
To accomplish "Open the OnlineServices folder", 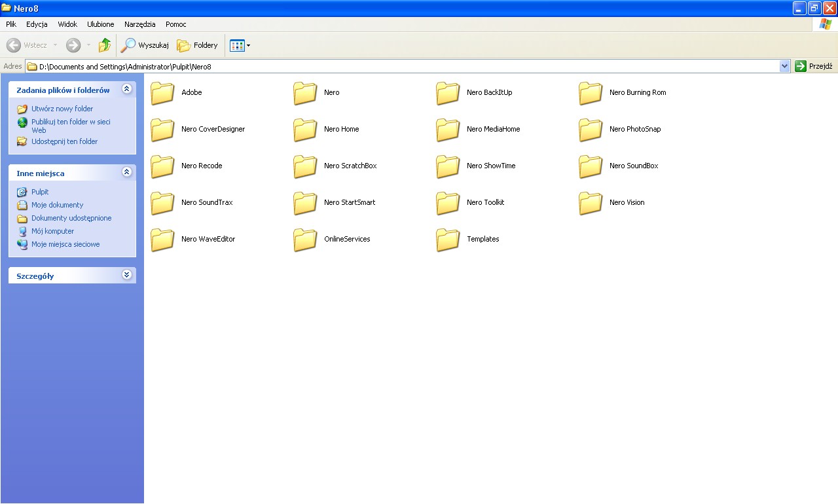I will click(x=347, y=239).
